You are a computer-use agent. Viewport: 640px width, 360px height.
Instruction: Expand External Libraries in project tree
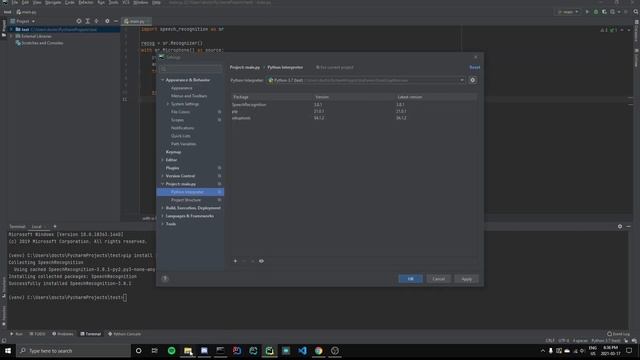(12, 36)
